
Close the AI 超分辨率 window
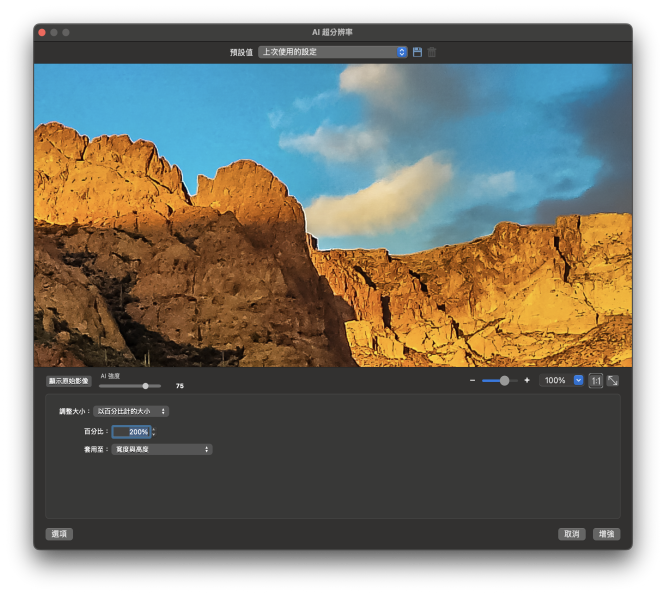(42, 32)
